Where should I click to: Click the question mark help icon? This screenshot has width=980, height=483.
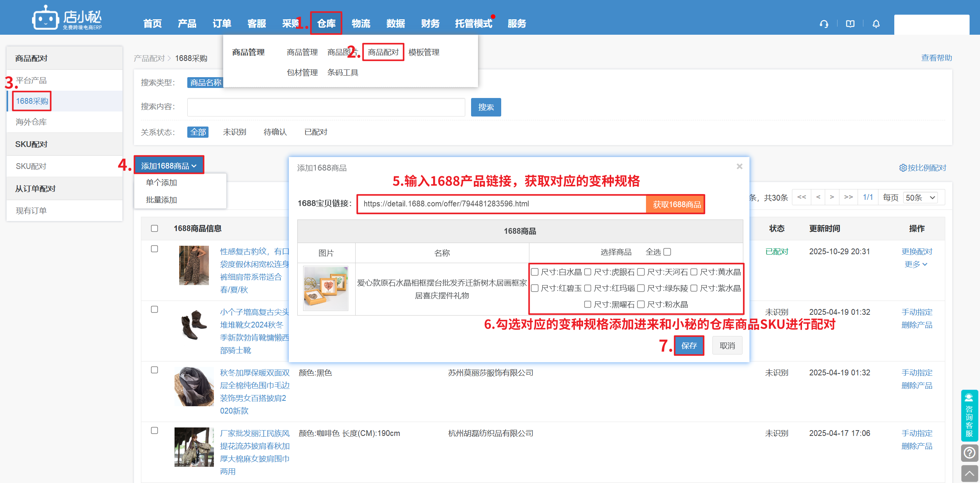969,453
